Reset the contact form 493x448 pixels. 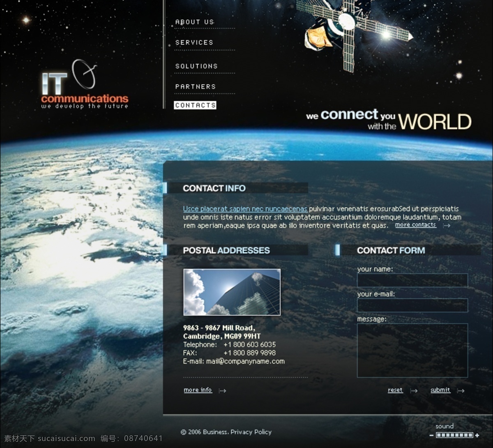395,390
